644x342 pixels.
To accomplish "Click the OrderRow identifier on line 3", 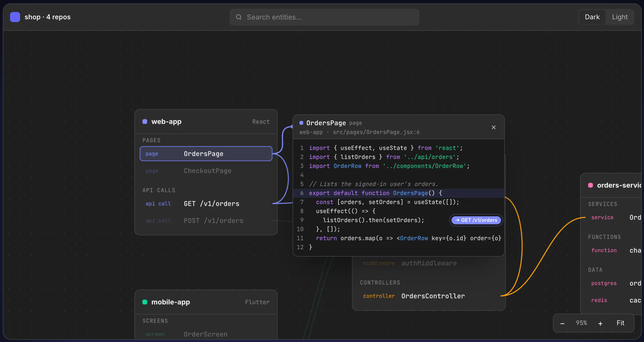I will [x=347, y=166].
